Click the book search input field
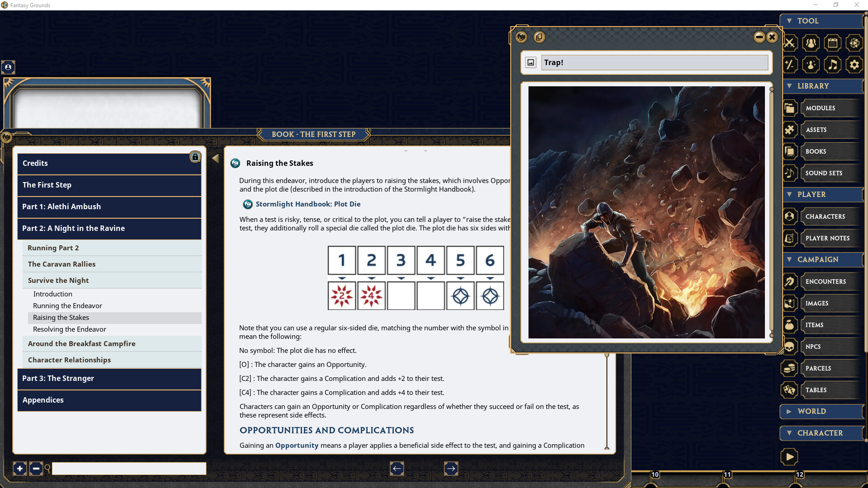Screen dimensions: 868x488 point(128,468)
